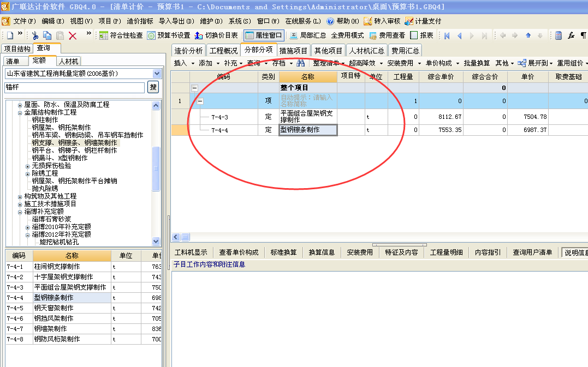Expand 无损探伤检验 tree node
This screenshot has height=367, width=588.
point(27,166)
